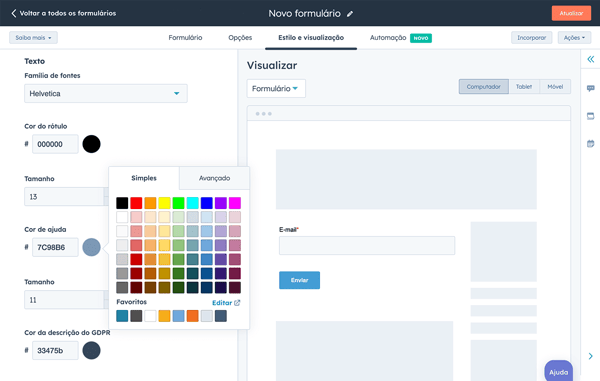The image size is (600, 381).
Task: Select the Computador preview mode
Action: 484,87
